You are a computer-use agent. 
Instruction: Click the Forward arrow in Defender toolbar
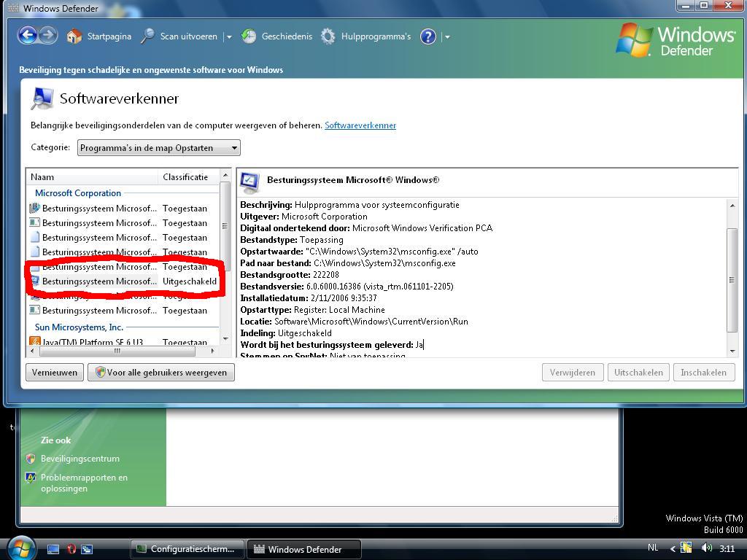[47, 36]
